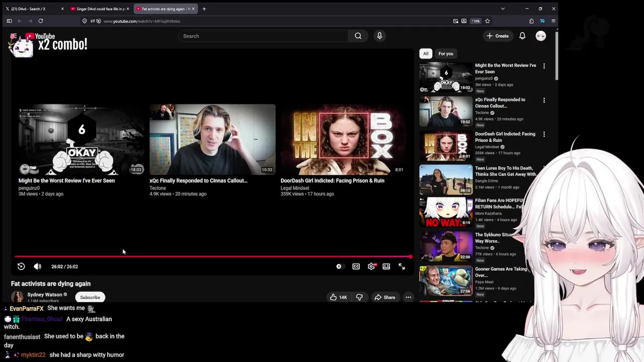Image resolution: width=644 pixels, height=362 pixels.
Task: Open the account avatar menu
Action: pyautogui.click(x=541, y=36)
